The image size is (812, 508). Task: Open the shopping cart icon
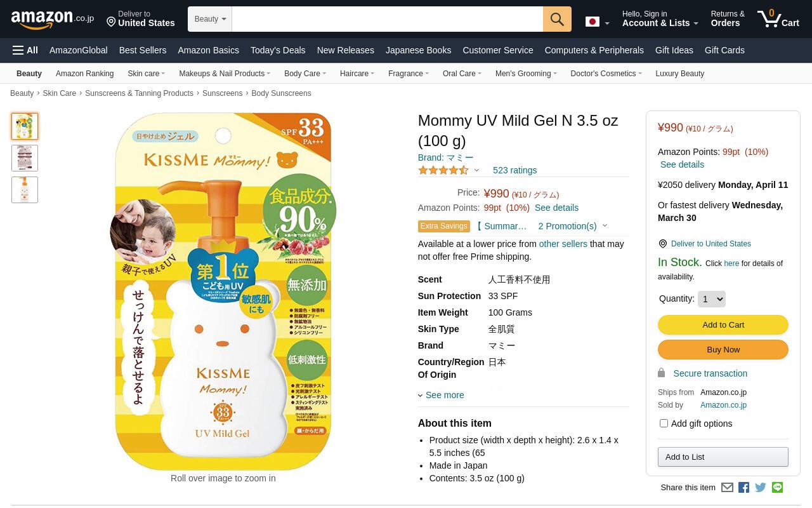(x=778, y=18)
